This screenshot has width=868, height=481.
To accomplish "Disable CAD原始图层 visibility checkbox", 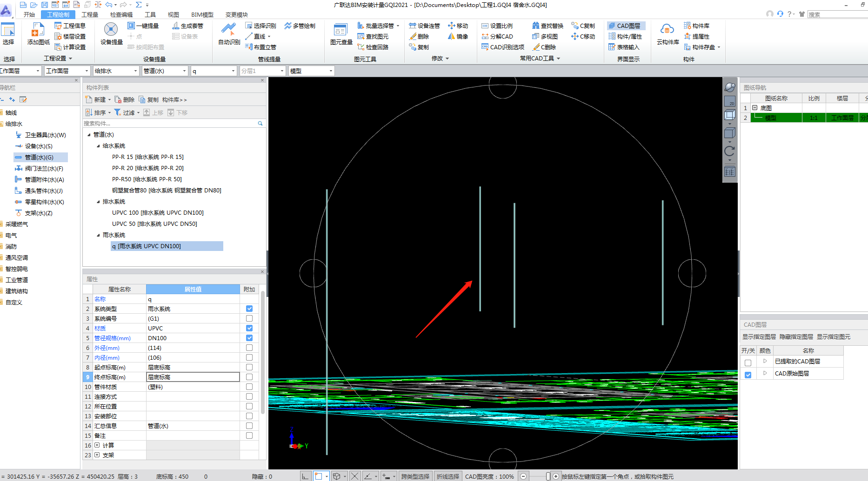I will (x=748, y=375).
